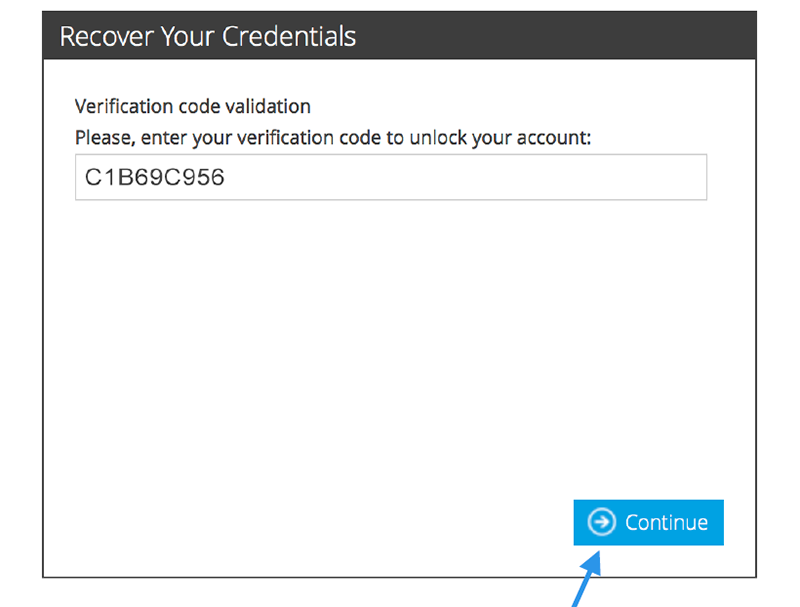Click the 'Please, enter your verification code' label
The image size is (800, 607).
pyautogui.click(x=333, y=138)
